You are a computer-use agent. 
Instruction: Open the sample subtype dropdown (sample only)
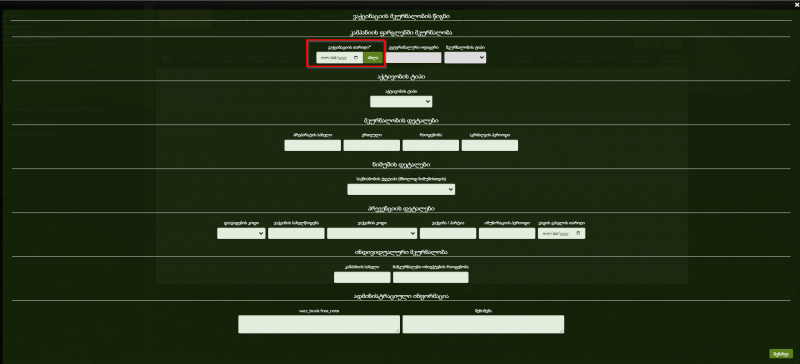(401, 189)
